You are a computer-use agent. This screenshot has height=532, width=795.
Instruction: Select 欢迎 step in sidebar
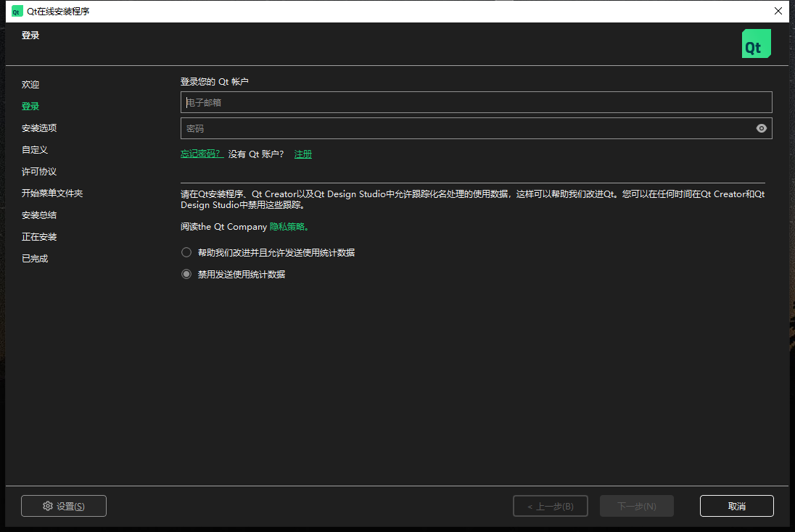[x=30, y=85]
